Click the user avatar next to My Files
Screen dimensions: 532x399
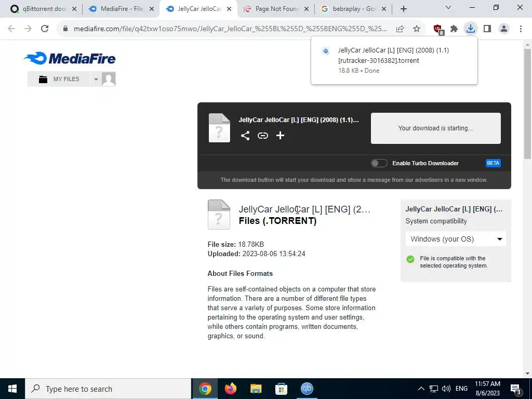pyautogui.click(x=109, y=79)
